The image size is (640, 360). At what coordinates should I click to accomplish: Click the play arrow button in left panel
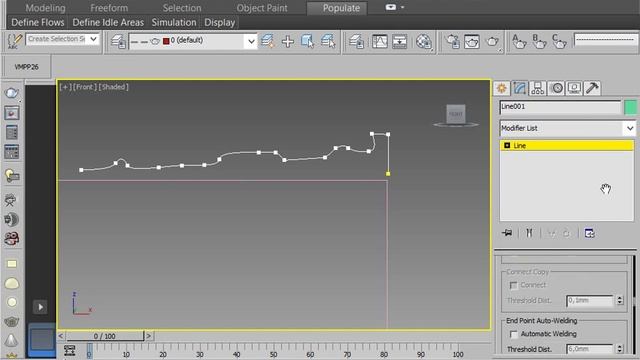pyautogui.click(x=40, y=307)
